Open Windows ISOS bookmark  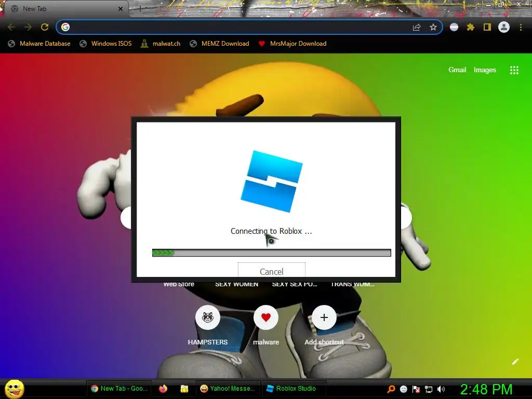point(105,44)
